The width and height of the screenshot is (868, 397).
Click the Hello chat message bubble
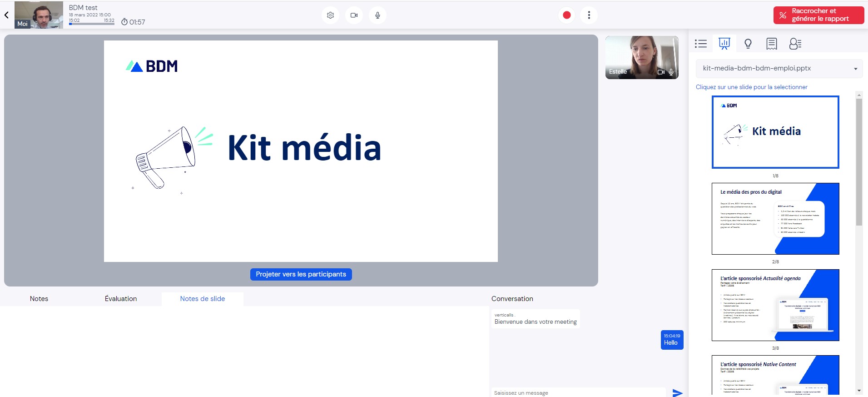(x=672, y=340)
